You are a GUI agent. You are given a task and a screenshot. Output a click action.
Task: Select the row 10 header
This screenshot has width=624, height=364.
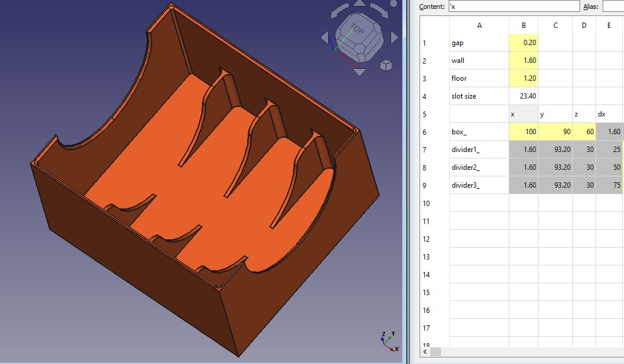pos(434,203)
